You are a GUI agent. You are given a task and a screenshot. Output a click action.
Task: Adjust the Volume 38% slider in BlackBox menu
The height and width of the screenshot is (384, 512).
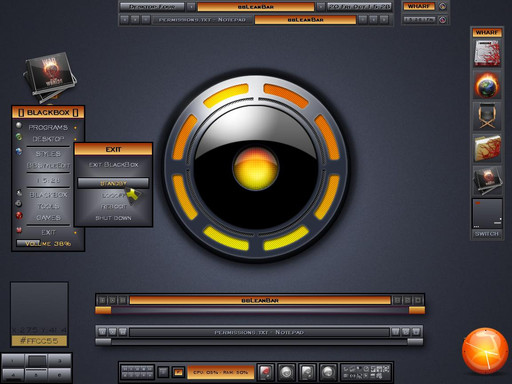(x=48, y=244)
